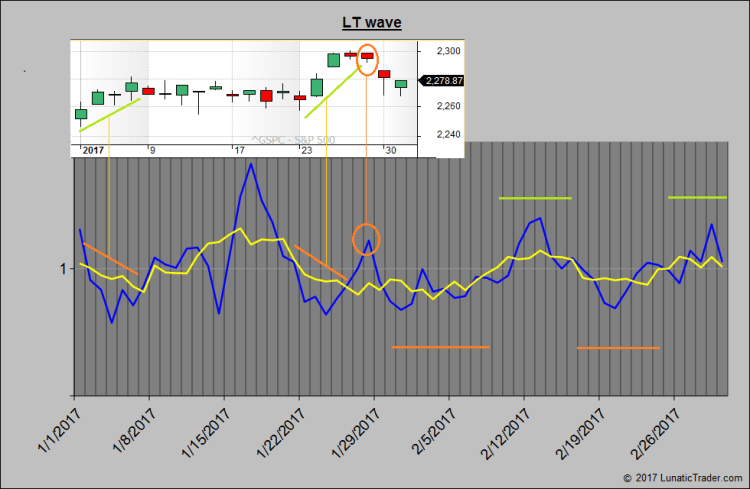Click the orange horizontal line near 2/5/2017
Image resolution: width=750 pixels, height=489 pixels.
point(440,347)
